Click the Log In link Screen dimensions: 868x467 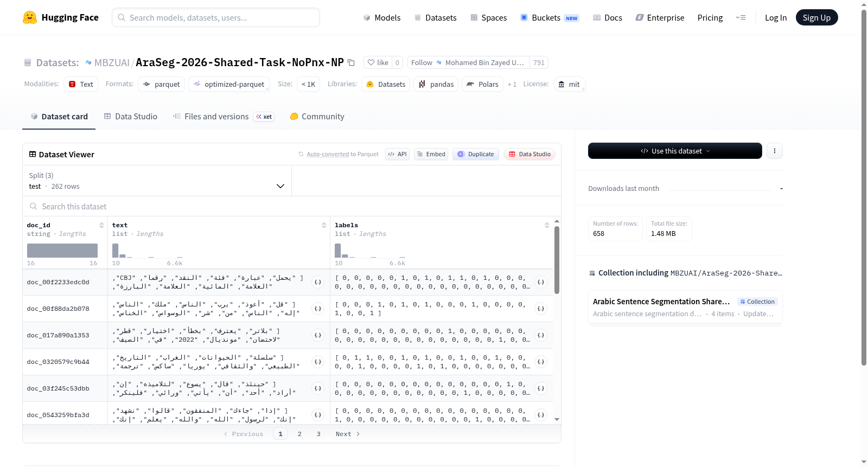(x=776, y=17)
